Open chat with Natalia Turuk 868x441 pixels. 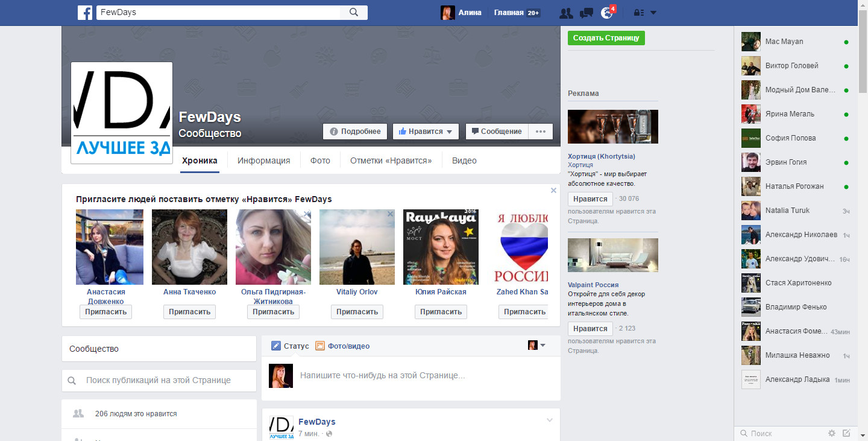[796, 211]
